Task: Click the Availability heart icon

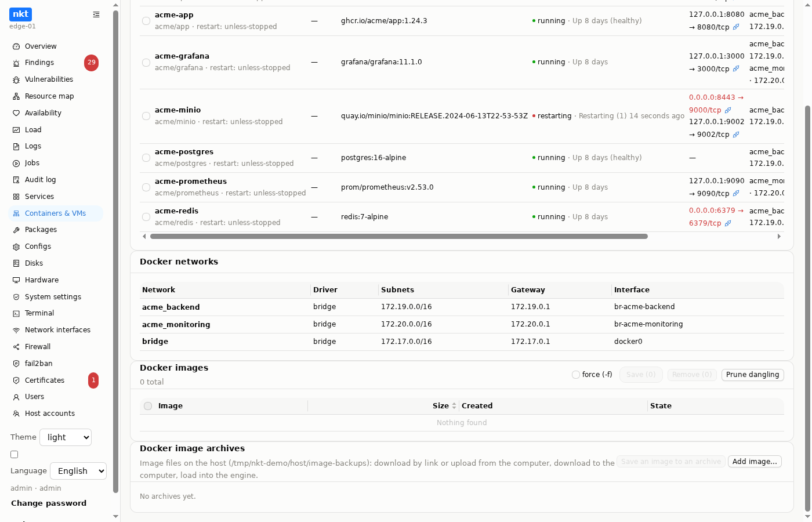Action: point(16,113)
